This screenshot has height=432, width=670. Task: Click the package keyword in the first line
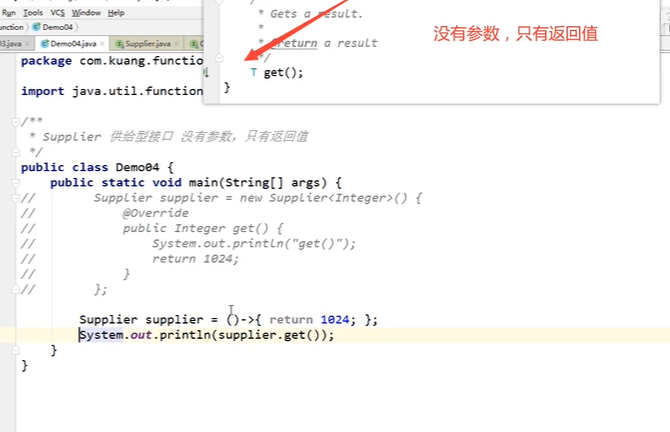tap(46, 61)
